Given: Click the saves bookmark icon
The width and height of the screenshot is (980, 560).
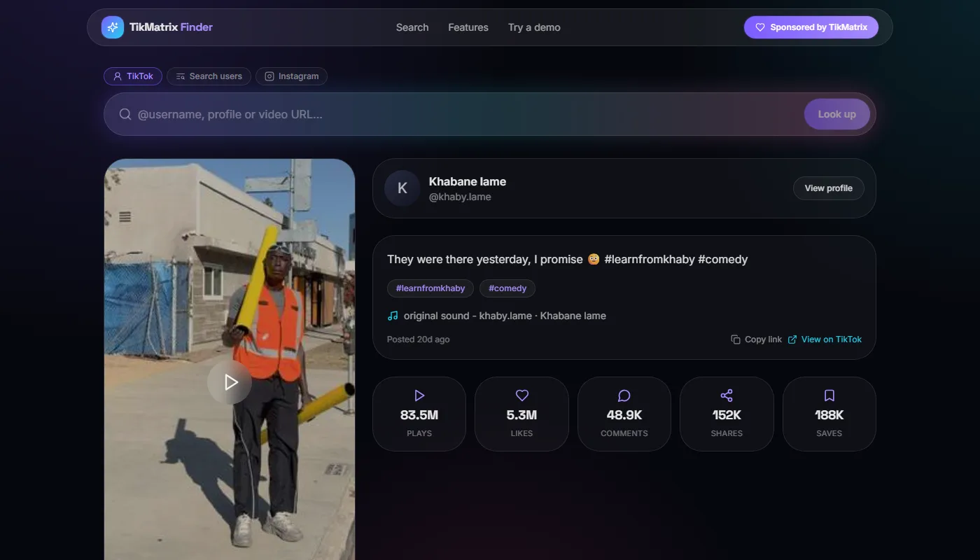Looking at the screenshot, I should [829, 395].
